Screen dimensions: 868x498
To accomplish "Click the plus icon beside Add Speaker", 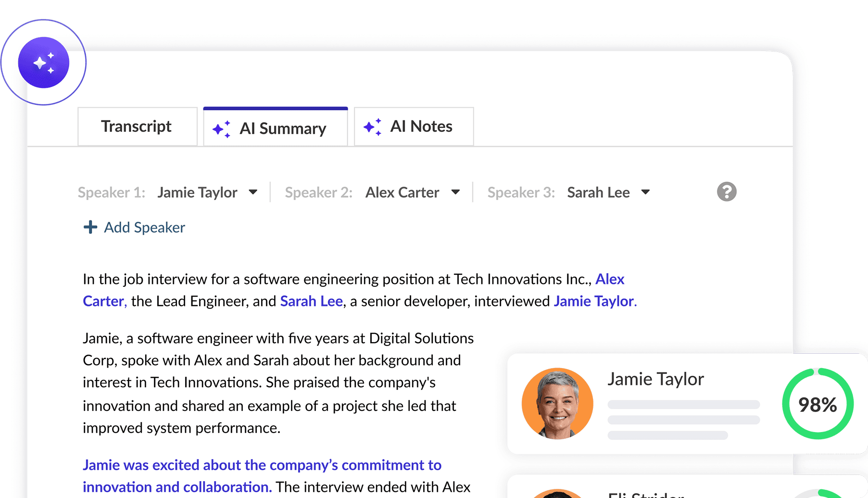I will (90, 227).
